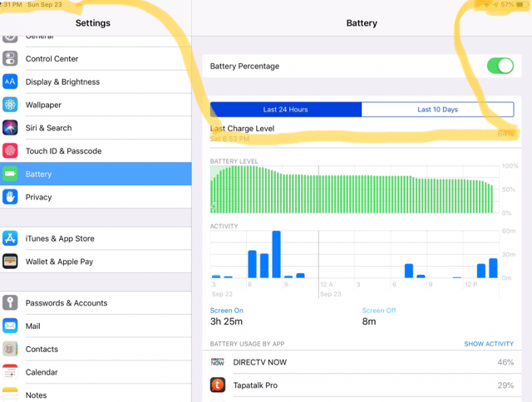Open Calendar settings row
The width and height of the screenshot is (532, 402).
pos(96,372)
